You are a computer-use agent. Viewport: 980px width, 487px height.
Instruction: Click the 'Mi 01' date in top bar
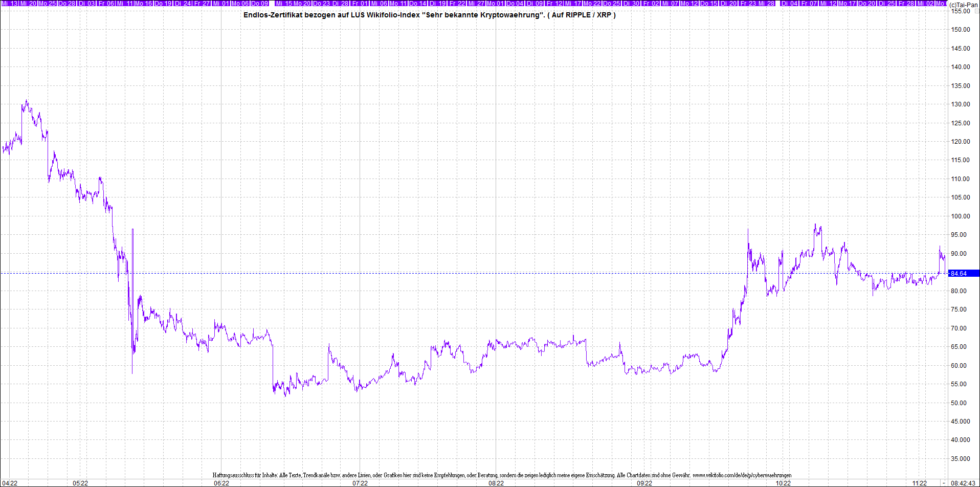click(221, 4)
